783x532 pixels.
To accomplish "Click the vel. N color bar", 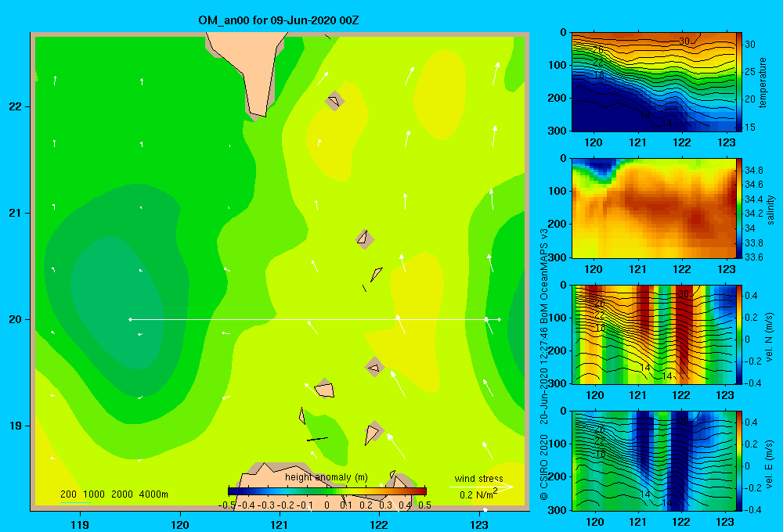I will pyautogui.click(x=740, y=334).
